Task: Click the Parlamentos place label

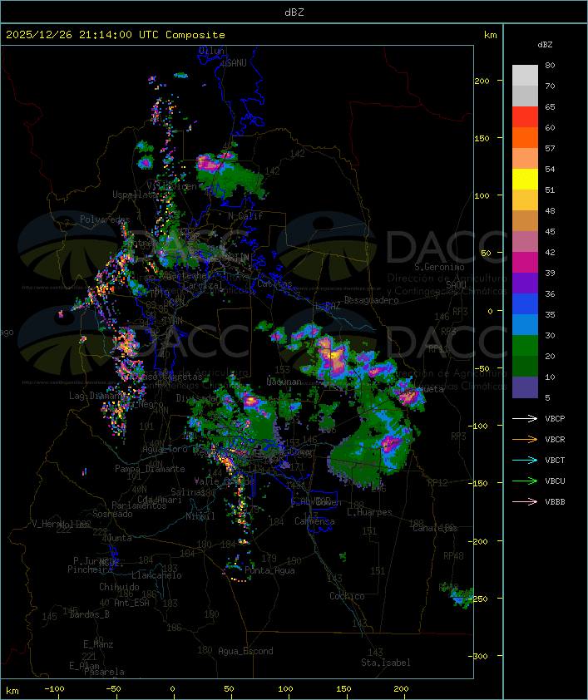Action: (x=139, y=505)
